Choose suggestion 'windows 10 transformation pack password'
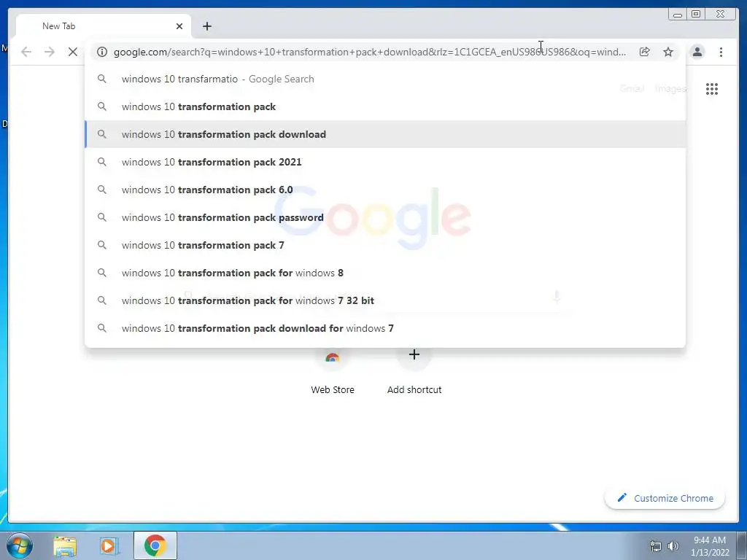 click(385, 217)
